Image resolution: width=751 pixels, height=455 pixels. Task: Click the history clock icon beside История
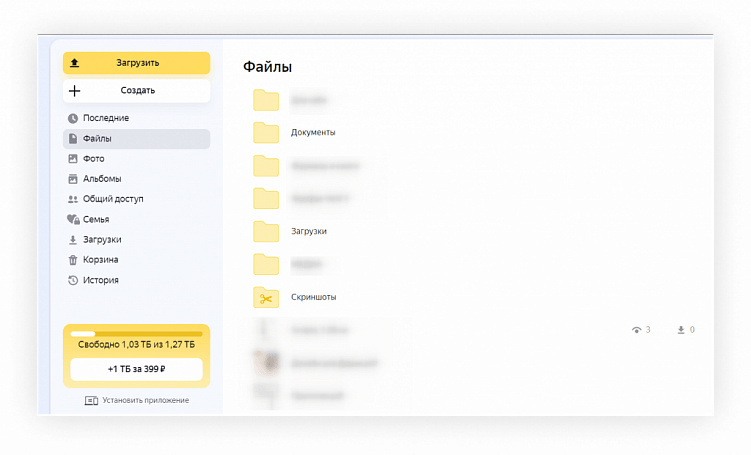point(73,280)
